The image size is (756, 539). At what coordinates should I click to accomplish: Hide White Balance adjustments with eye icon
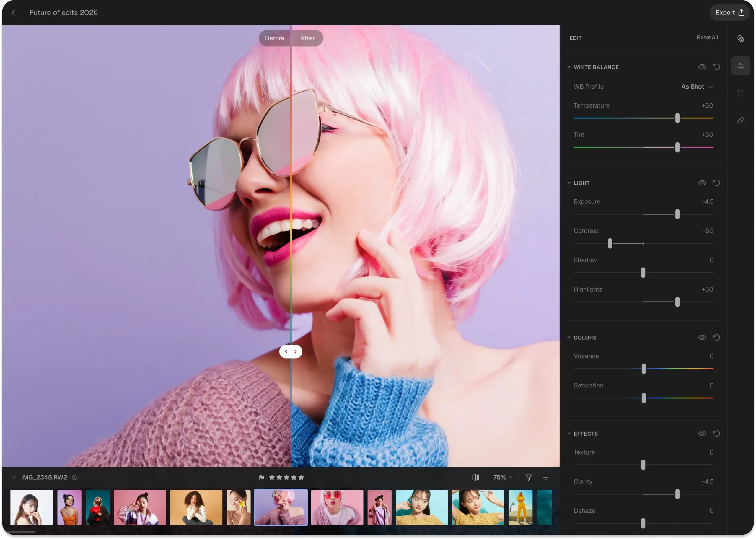(702, 67)
